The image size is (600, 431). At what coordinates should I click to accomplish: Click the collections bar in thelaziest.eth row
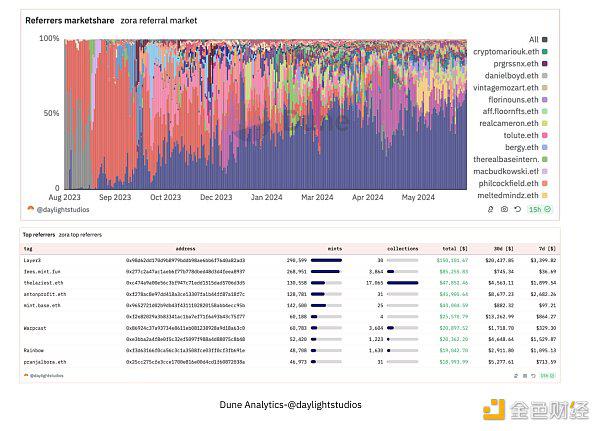[x=403, y=283]
